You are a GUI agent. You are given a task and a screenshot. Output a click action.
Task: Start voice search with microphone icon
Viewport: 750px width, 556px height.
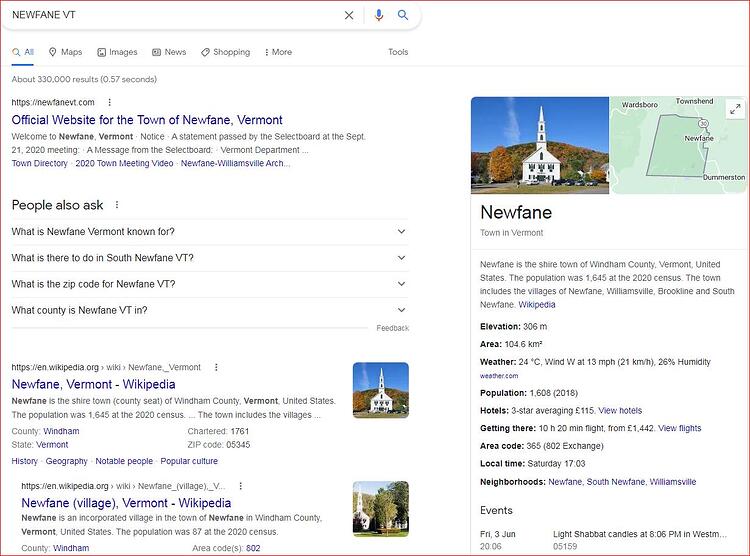pos(379,15)
